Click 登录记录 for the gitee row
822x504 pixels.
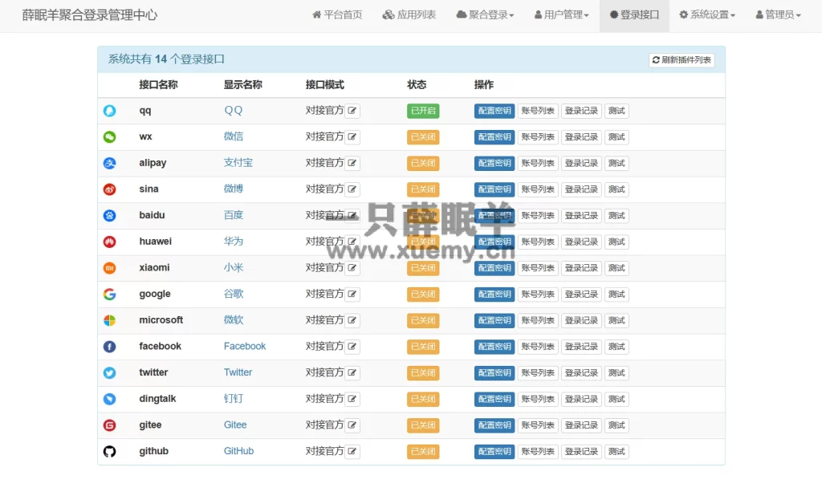(581, 425)
